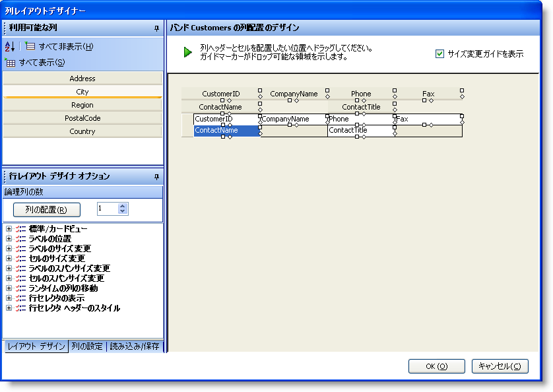Image resolution: width=553 pixels, height=392 pixels.
Task: Expand the セルのスパンサイズ変更 tree node
Action: tap(9, 278)
